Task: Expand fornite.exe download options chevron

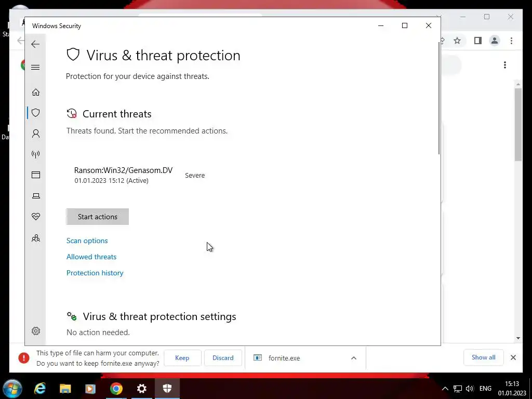Action: (x=353, y=358)
